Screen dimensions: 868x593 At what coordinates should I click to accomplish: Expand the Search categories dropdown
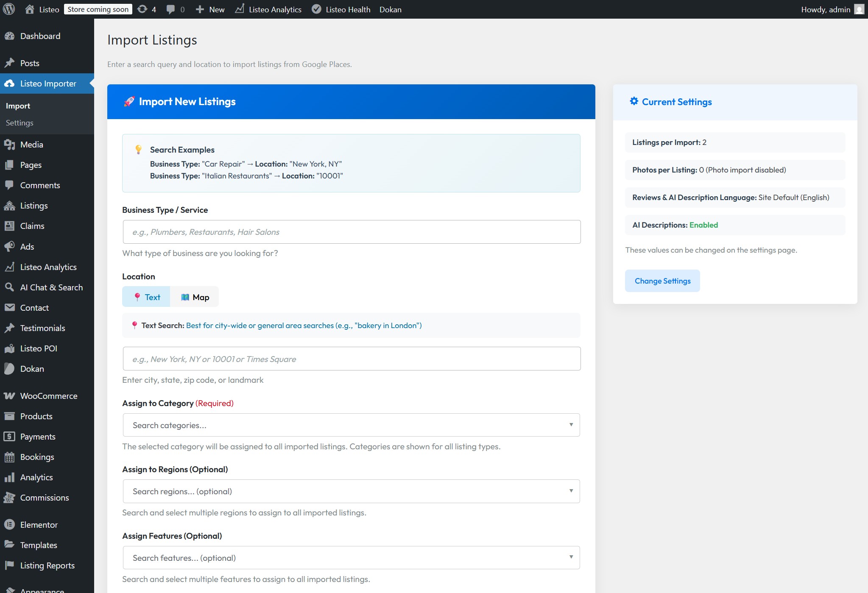point(351,425)
